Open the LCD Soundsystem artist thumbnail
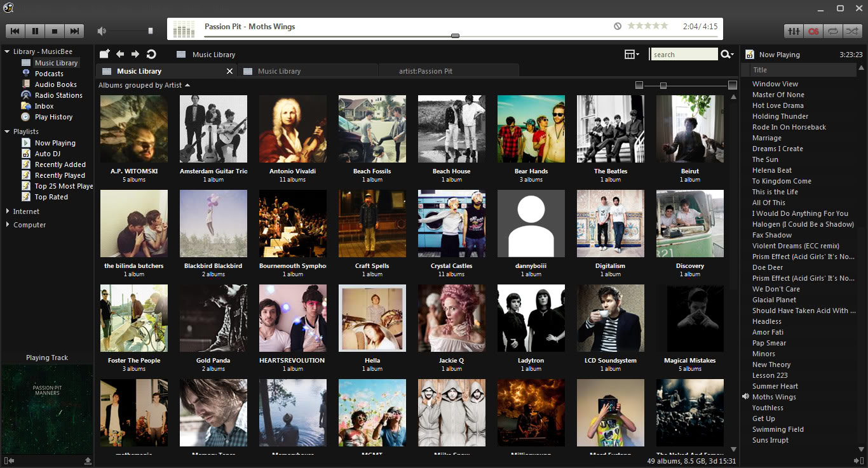Screen dimensions: 868x468 click(611, 318)
